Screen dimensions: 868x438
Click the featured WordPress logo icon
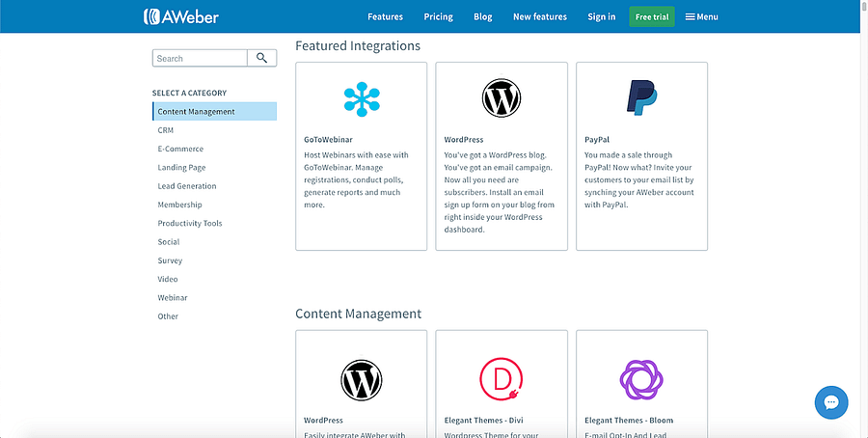pyautogui.click(x=502, y=98)
